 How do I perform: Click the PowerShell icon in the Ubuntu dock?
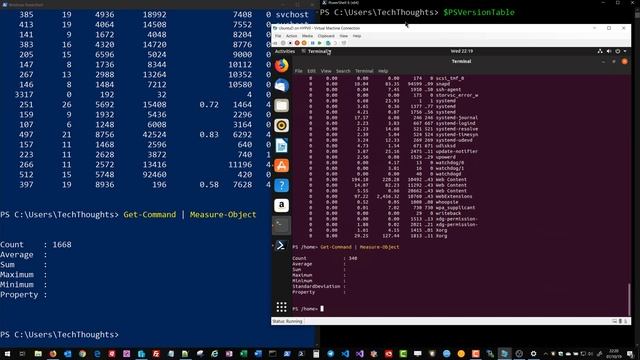pos(281,245)
